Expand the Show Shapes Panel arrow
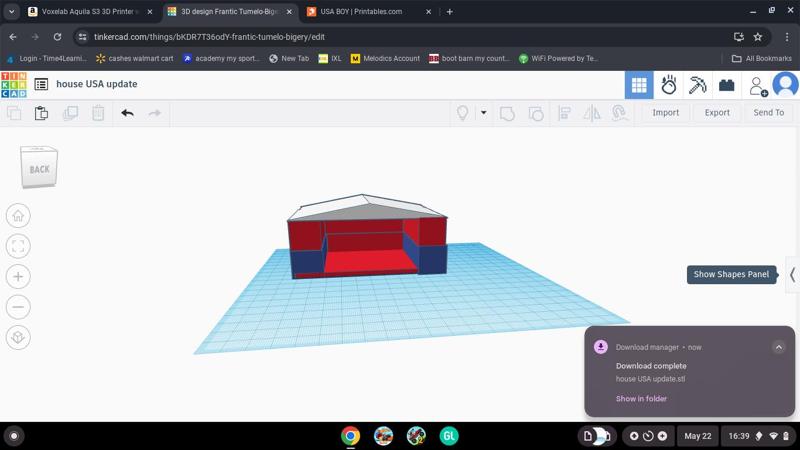The image size is (800, 450). (792, 274)
